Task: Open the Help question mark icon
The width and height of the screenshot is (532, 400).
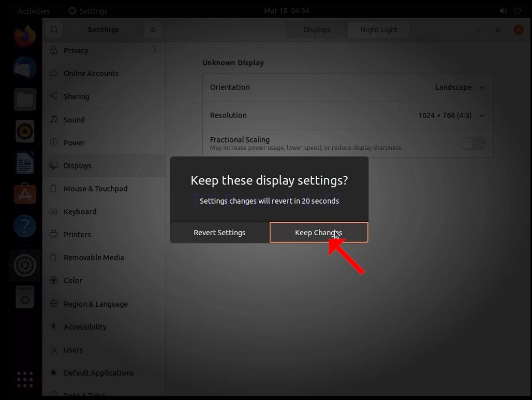Action: click(25, 226)
